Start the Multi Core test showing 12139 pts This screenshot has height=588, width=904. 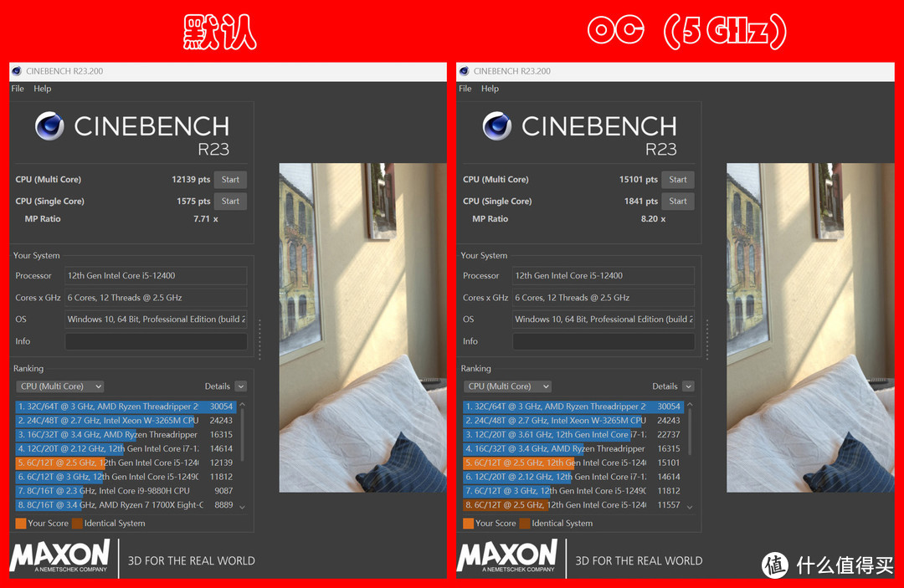(x=230, y=180)
